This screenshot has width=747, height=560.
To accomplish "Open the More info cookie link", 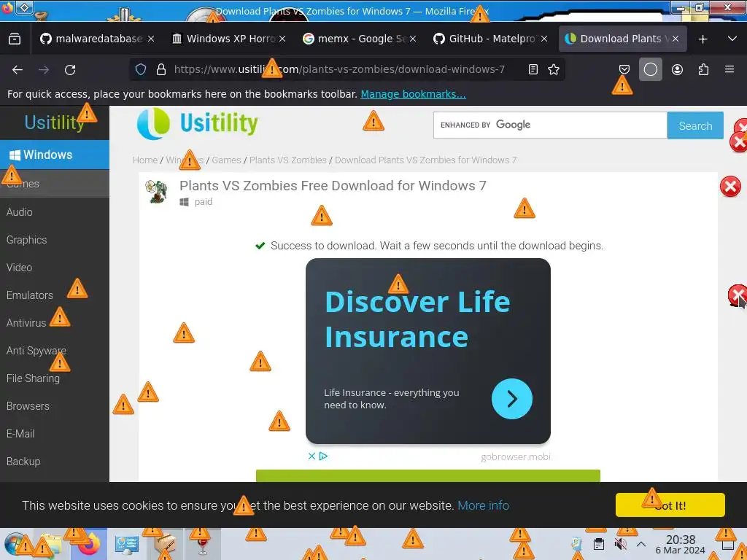I will click(x=483, y=505).
